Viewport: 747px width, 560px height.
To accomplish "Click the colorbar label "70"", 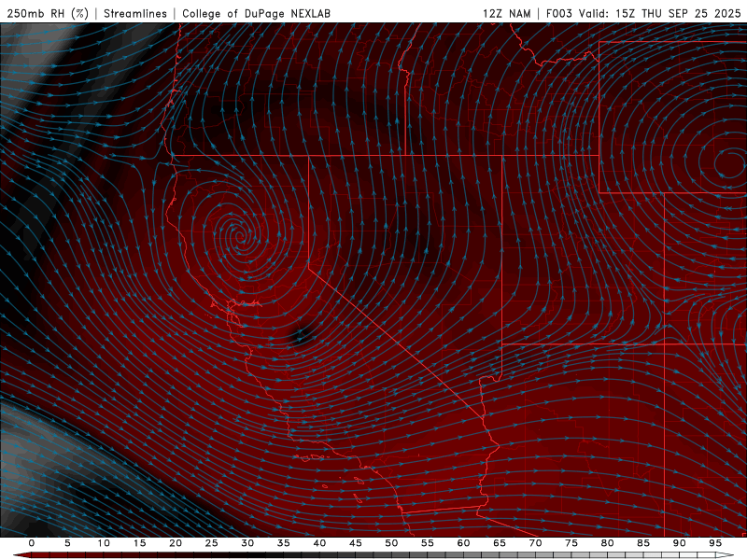I will [x=535, y=543].
